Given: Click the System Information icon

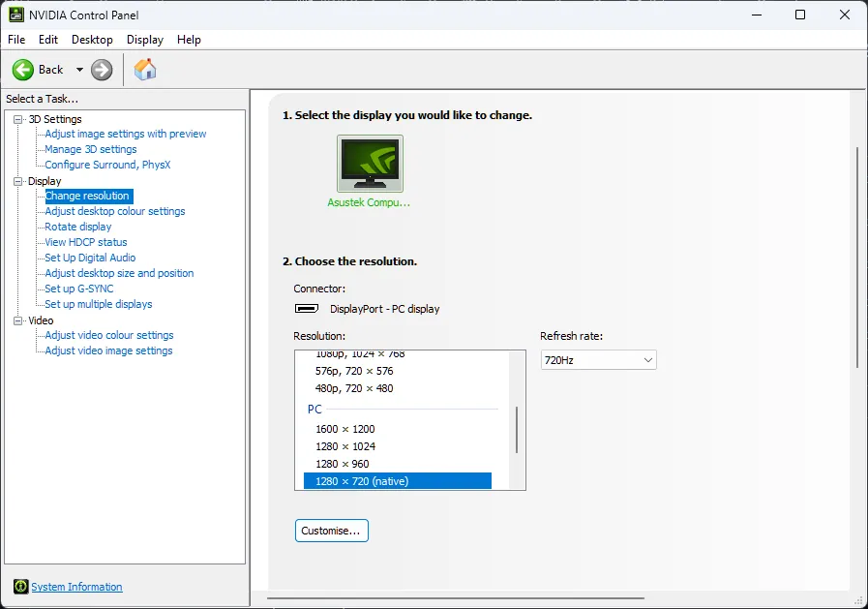Looking at the screenshot, I should coord(20,587).
